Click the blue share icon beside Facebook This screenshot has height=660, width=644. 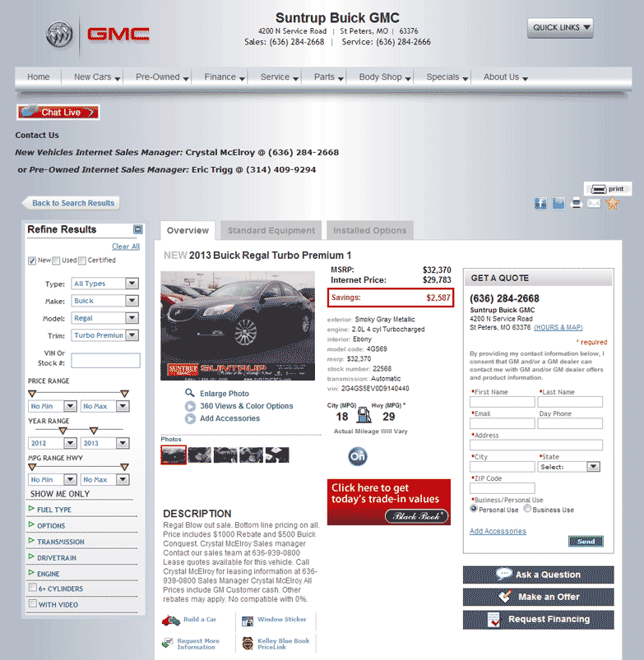click(558, 204)
